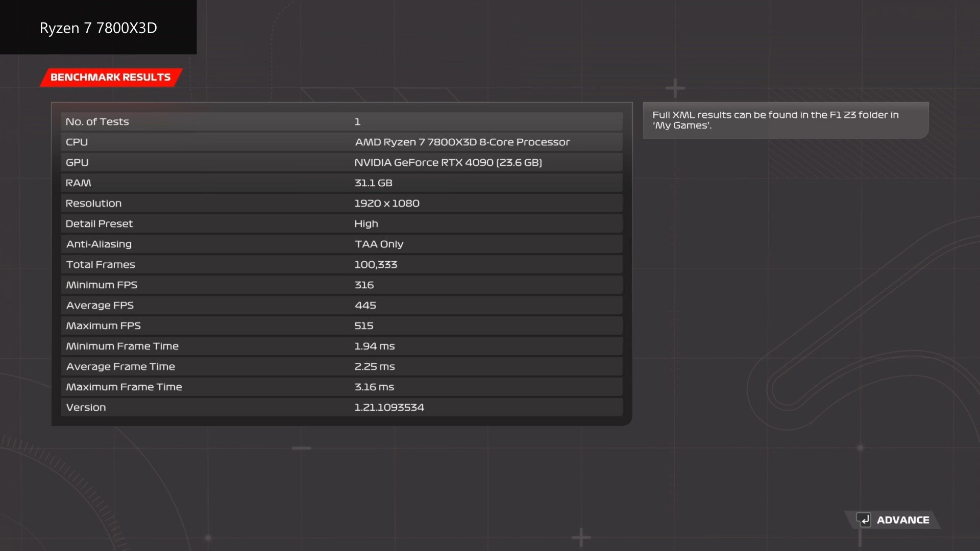Click the Ryzen 7 7800X3D overlay title
980x551 pixels.
coord(99,28)
